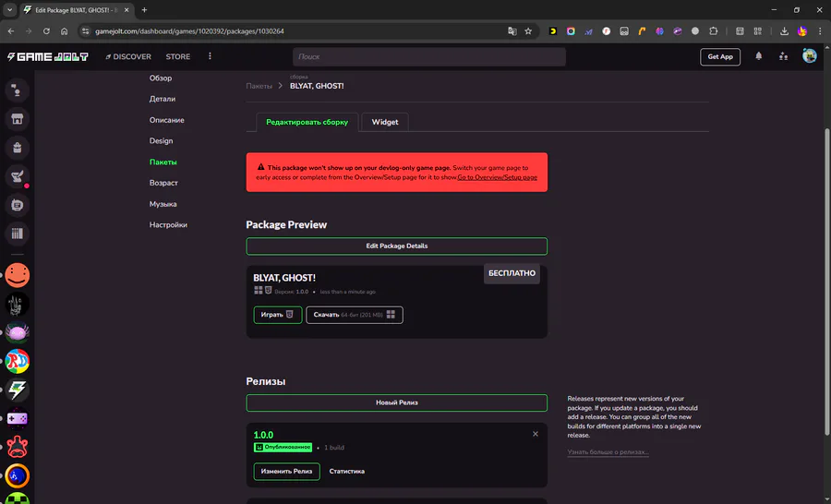
Task: Open the Обзор section in dashboard menu
Action: click(161, 78)
